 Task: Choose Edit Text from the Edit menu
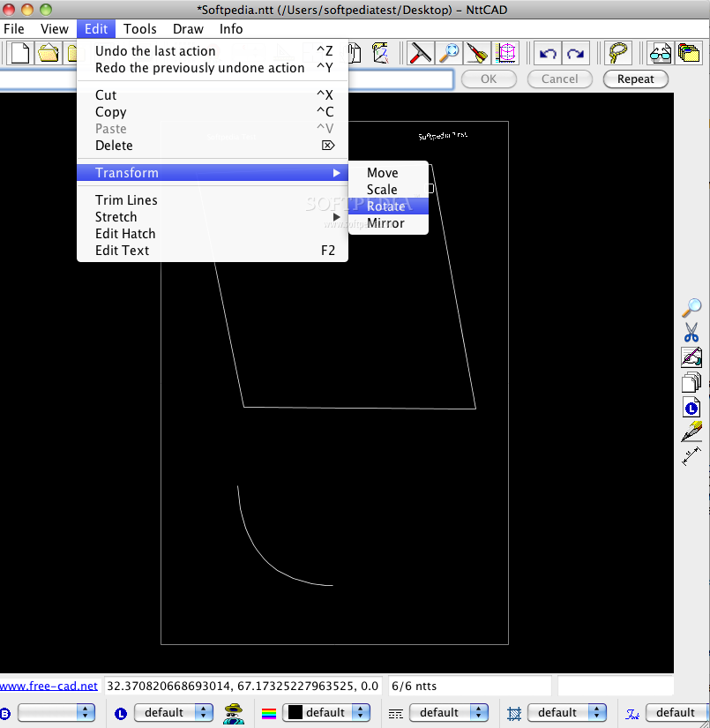point(213,251)
